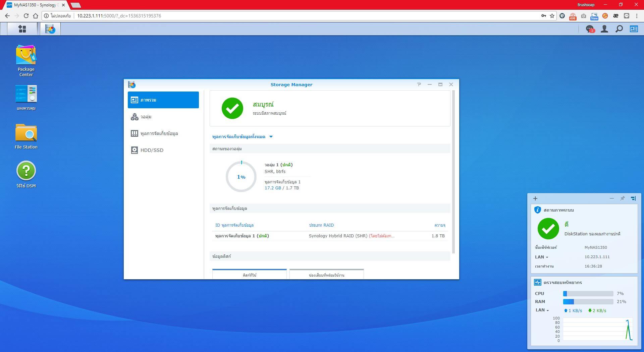Image resolution: width=644 pixels, height=352 pixels.
Task: Open the user account options icon
Action: pyautogui.click(x=604, y=29)
